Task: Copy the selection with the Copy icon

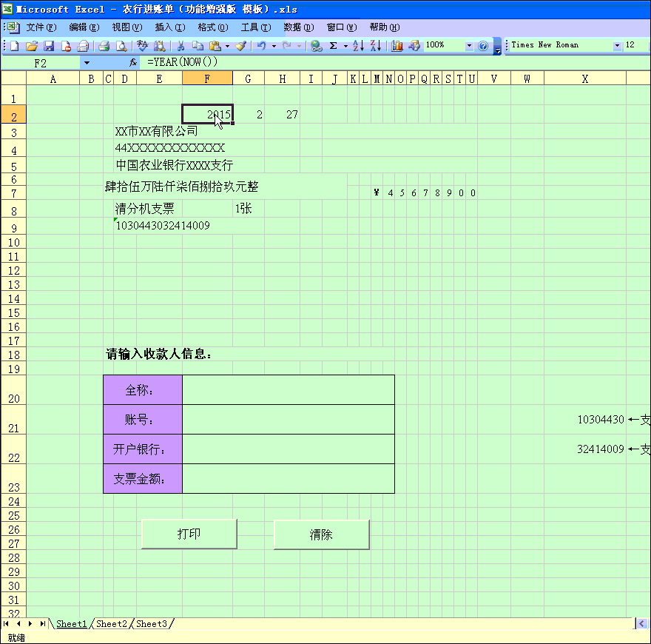Action: (198, 45)
